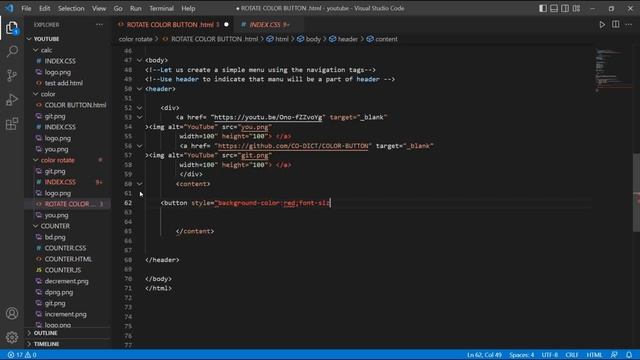Toggle Primary Side Bar layout icon
This screenshot has height=360, width=640.
543,8
